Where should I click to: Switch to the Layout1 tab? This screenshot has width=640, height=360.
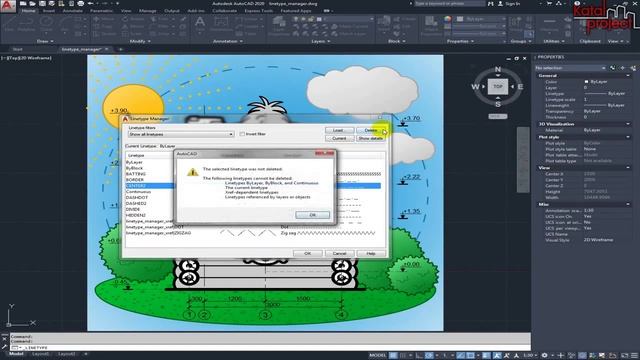41,354
